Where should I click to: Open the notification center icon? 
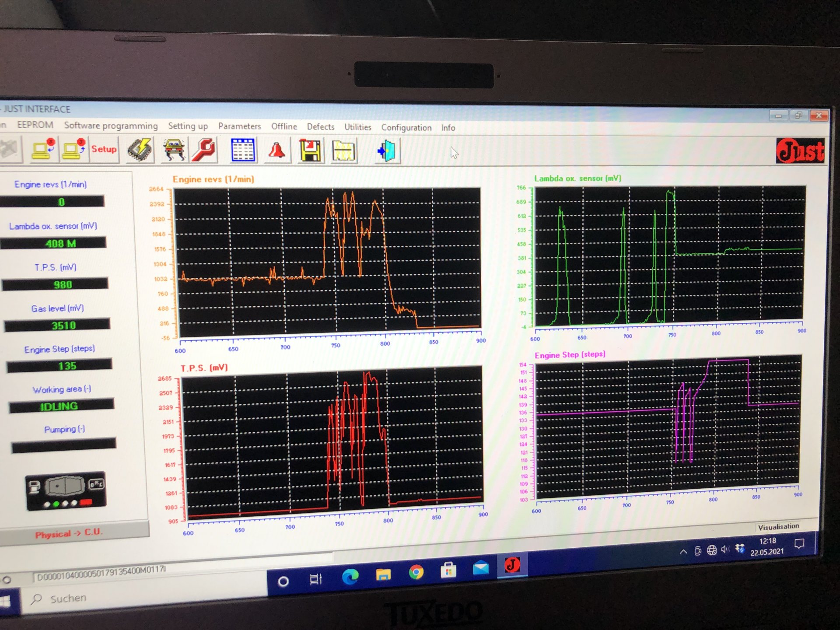[x=799, y=544]
